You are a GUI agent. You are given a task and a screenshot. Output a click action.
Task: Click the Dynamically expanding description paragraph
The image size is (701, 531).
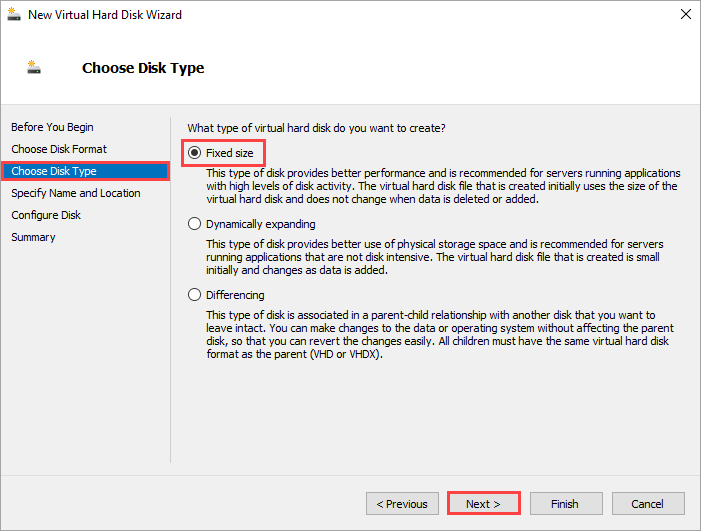[435, 257]
